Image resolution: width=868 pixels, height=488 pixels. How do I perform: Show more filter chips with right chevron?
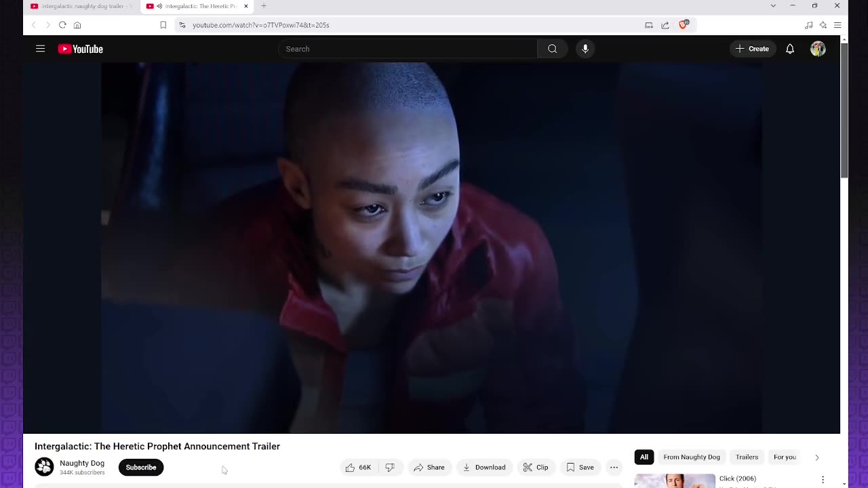point(816,457)
